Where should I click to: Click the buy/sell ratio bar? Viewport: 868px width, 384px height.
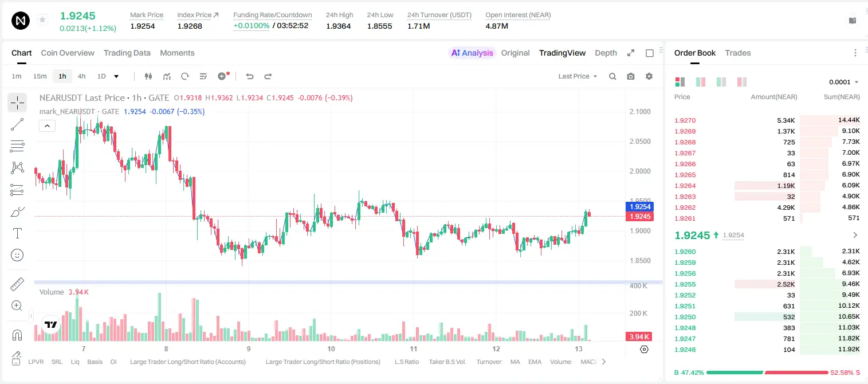tap(767, 373)
